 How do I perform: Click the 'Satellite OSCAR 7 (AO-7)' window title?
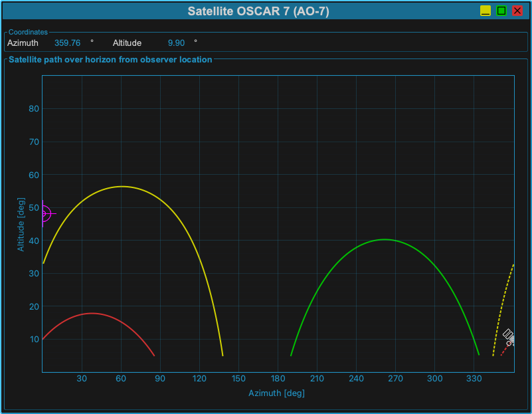258,11
